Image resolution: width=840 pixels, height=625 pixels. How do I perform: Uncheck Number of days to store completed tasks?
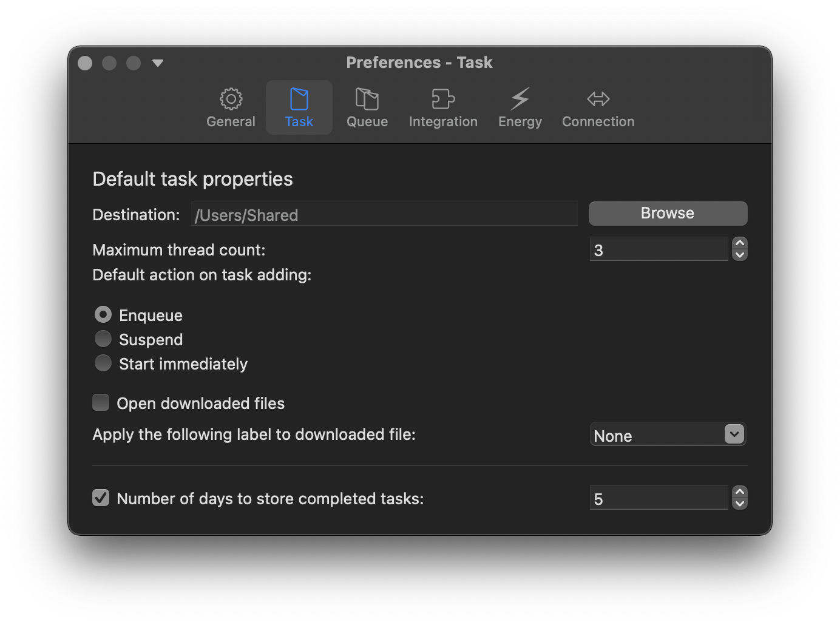pos(101,498)
